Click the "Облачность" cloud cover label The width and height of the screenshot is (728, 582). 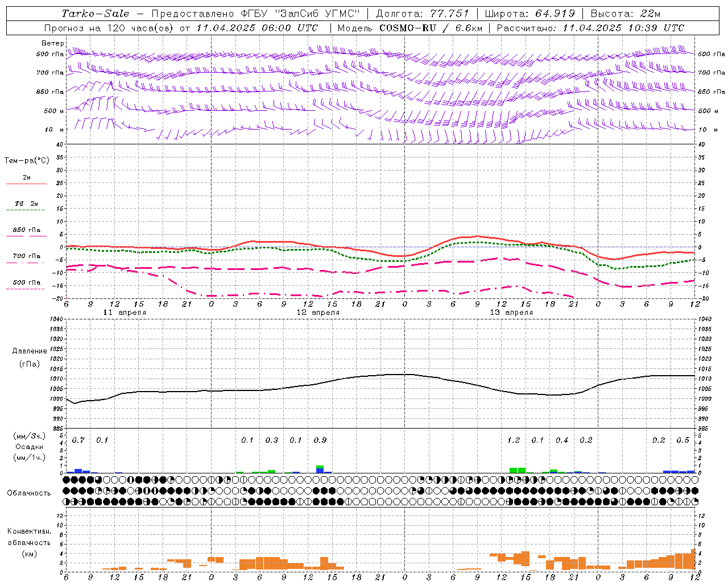pos(29,493)
